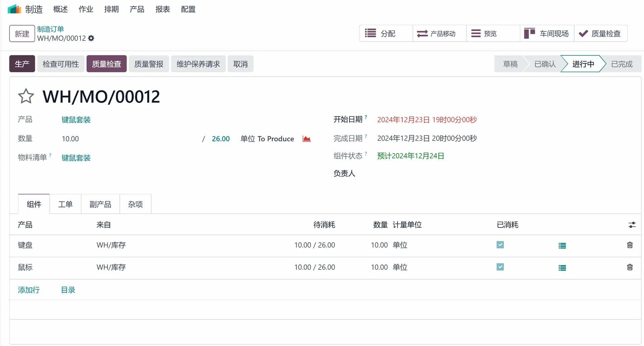
Task: Open the 键鼠套装 bill of materials link
Action: [76, 158]
